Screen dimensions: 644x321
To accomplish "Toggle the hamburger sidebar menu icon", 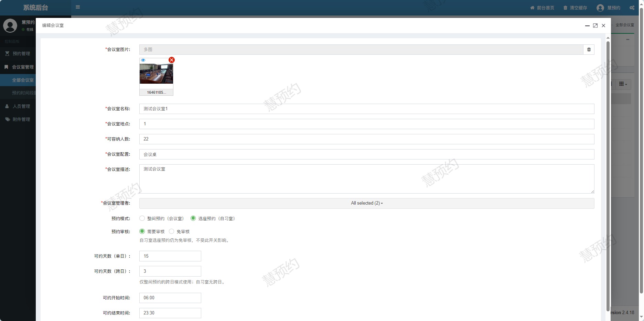I will [78, 7].
